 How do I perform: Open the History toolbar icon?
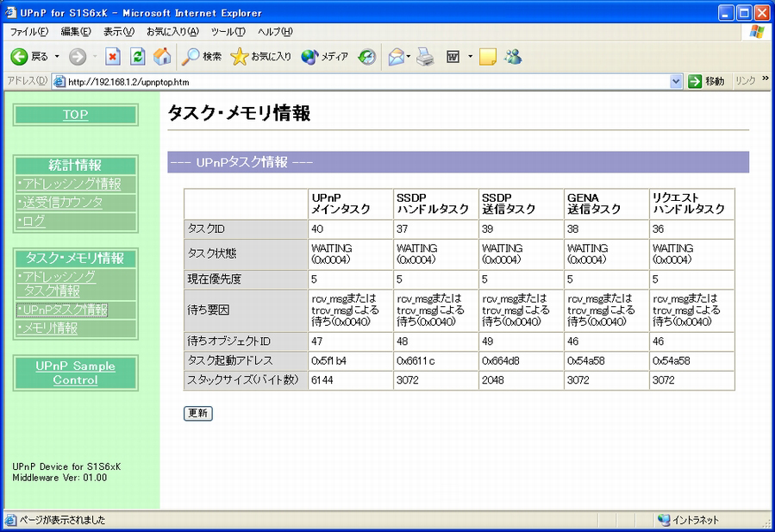pyautogui.click(x=366, y=57)
